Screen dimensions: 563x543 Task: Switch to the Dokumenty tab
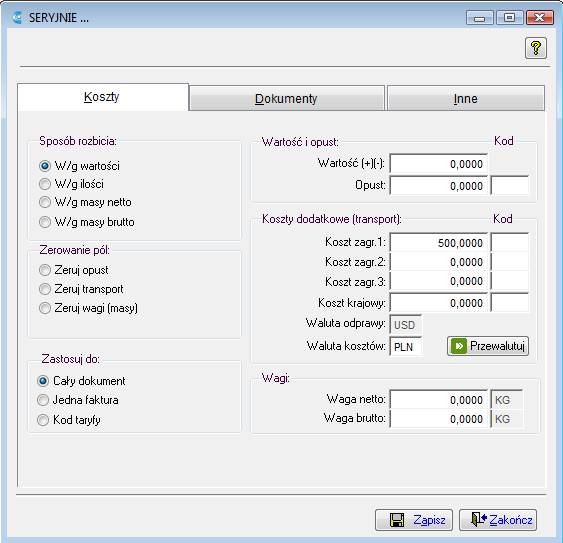[287, 98]
